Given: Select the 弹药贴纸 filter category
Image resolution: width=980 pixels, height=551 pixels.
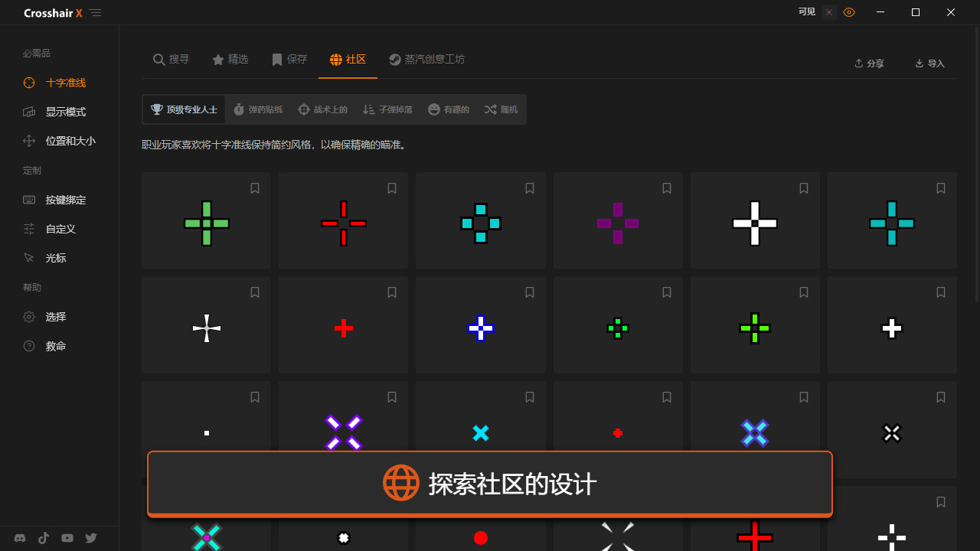Looking at the screenshot, I should coord(258,109).
